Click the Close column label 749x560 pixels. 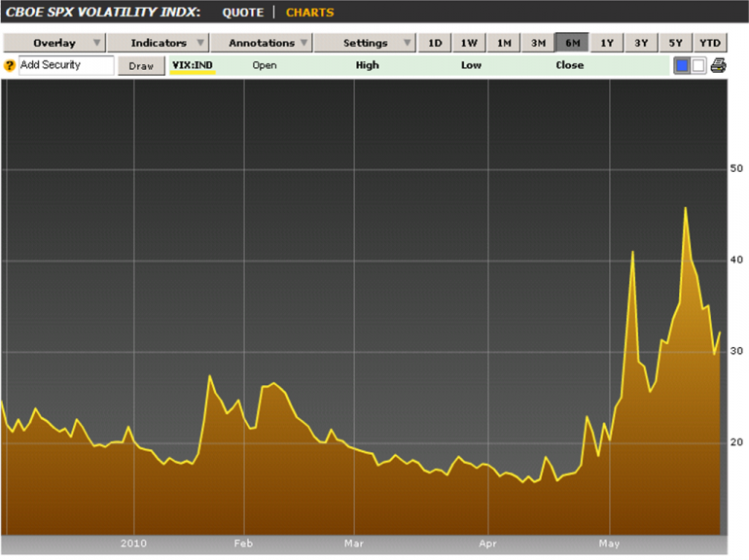tap(569, 65)
